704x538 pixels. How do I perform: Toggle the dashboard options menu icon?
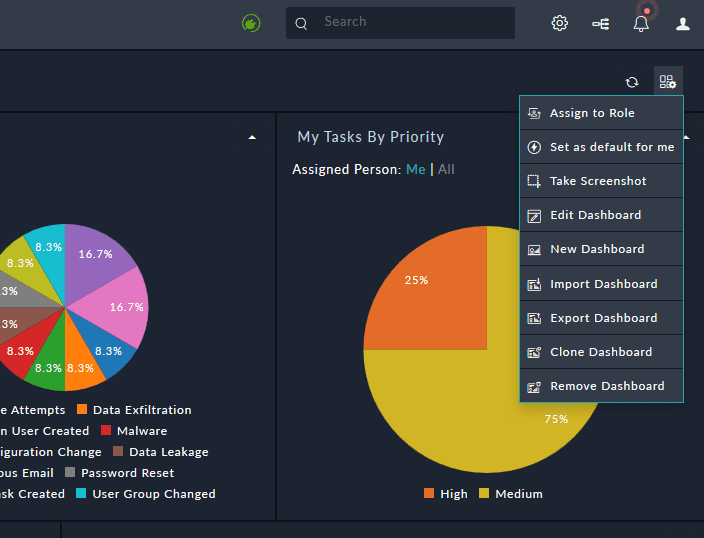[x=668, y=82]
